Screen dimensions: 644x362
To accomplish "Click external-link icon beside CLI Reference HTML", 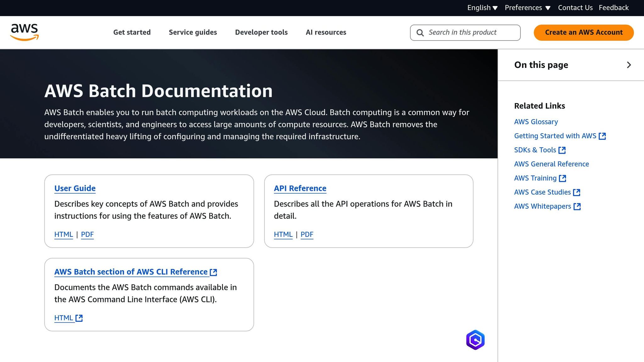I will pos(79,318).
